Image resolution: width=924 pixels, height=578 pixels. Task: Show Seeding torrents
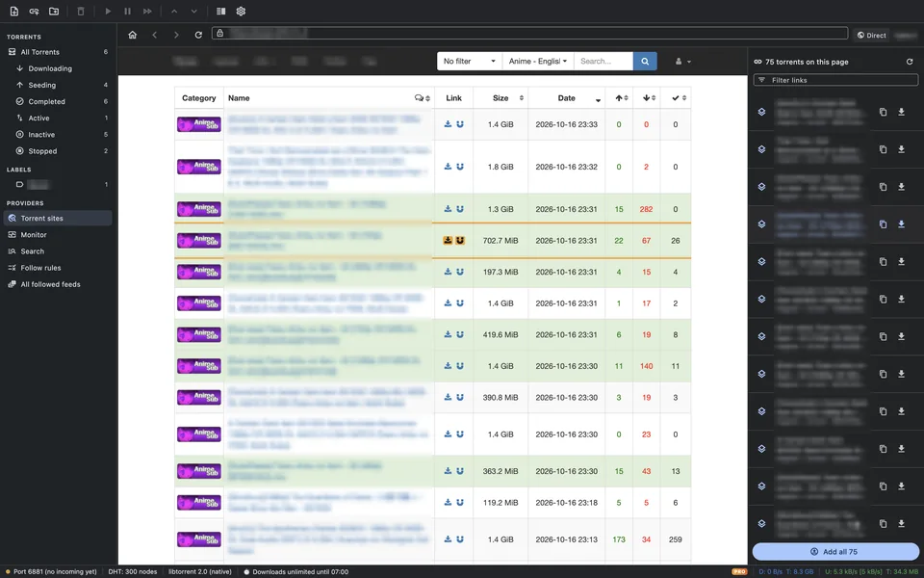pyautogui.click(x=59, y=85)
